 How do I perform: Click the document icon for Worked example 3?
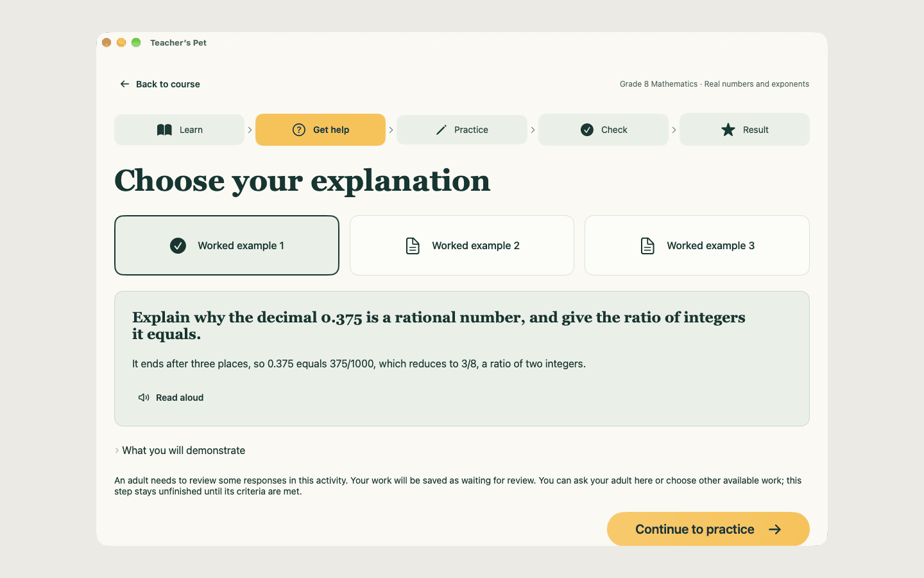tap(647, 246)
